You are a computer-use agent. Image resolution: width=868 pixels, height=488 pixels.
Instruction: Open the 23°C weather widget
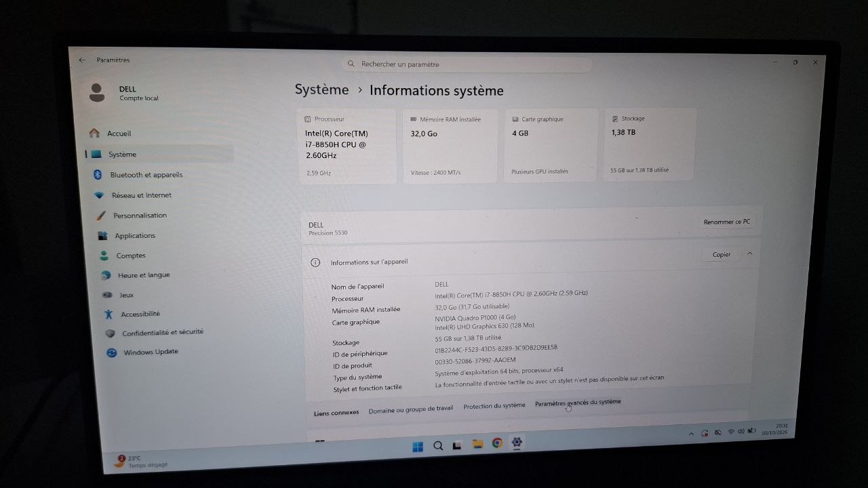tap(141, 461)
